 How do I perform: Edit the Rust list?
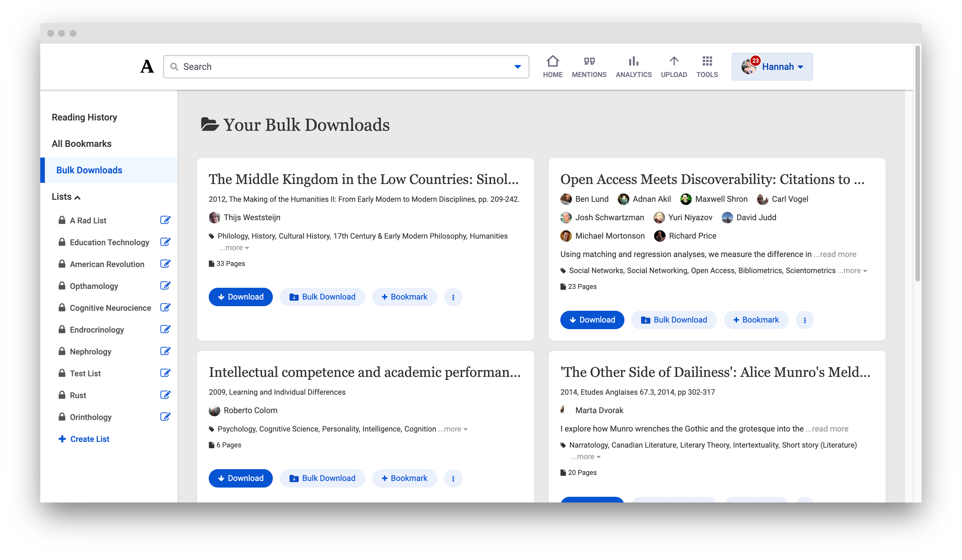(x=165, y=395)
